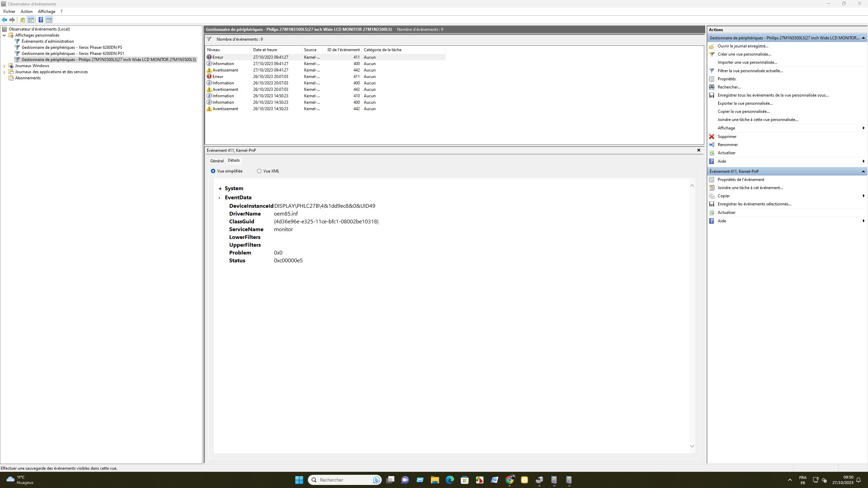This screenshot has width=868, height=488.
Task: Switch to the Général tab
Action: [x=217, y=161]
